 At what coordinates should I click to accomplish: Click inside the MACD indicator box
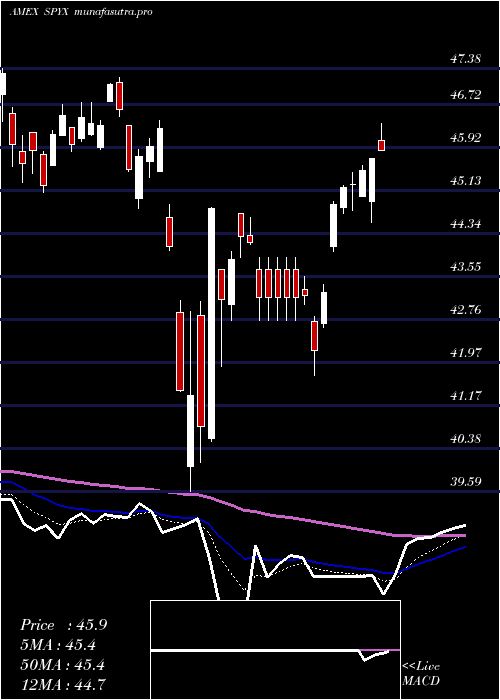[x=275, y=650]
